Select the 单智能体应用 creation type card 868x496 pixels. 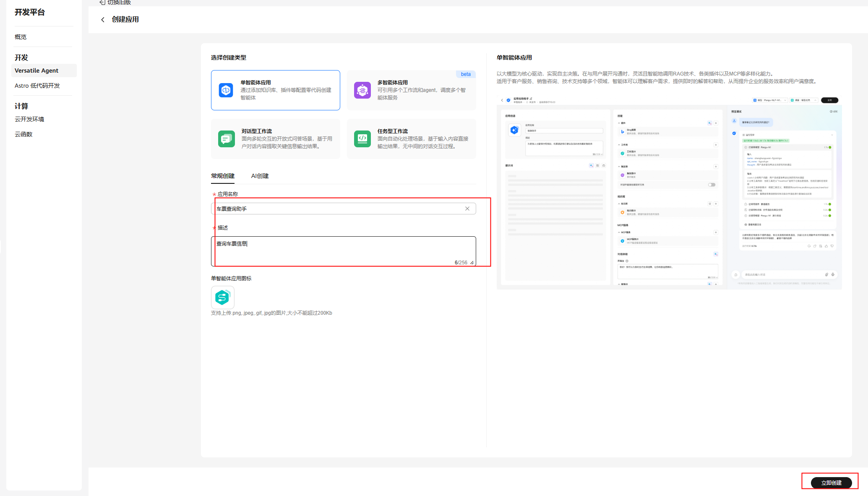tap(275, 90)
